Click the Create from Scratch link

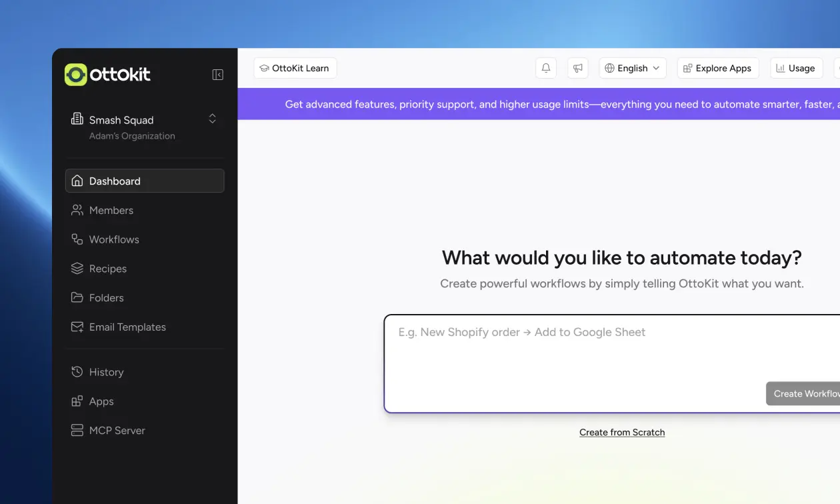(622, 432)
